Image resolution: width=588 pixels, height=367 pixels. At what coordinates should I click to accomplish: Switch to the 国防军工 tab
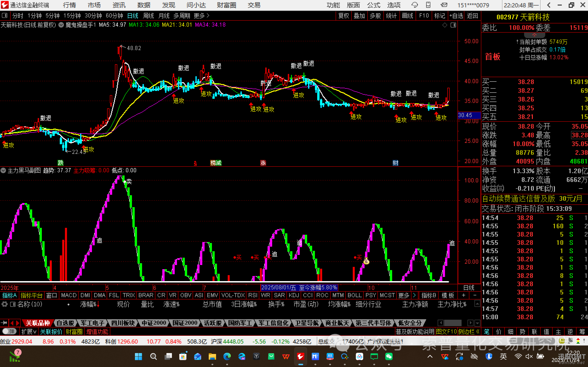240,323
